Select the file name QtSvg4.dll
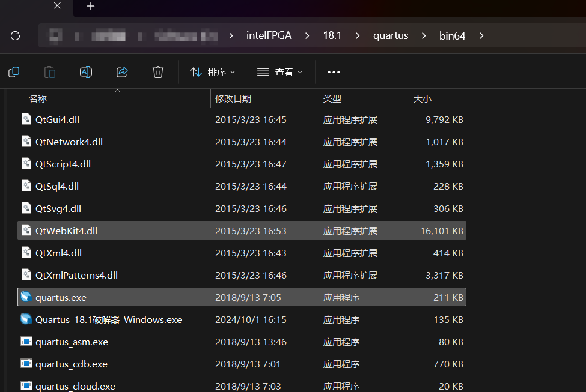Image resolution: width=586 pixels, height=392 pixels. coord(58,209)
